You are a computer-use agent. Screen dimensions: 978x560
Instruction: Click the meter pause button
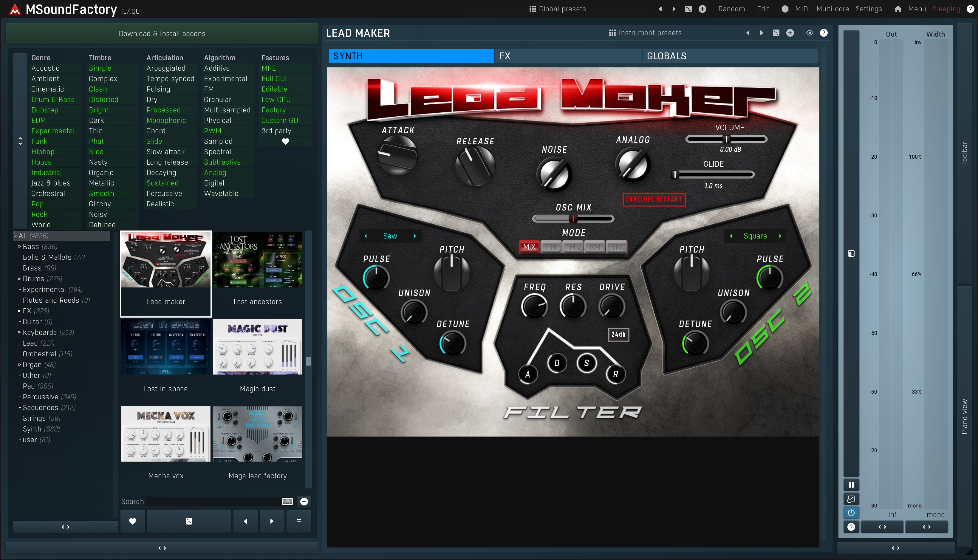coord(851,485)
